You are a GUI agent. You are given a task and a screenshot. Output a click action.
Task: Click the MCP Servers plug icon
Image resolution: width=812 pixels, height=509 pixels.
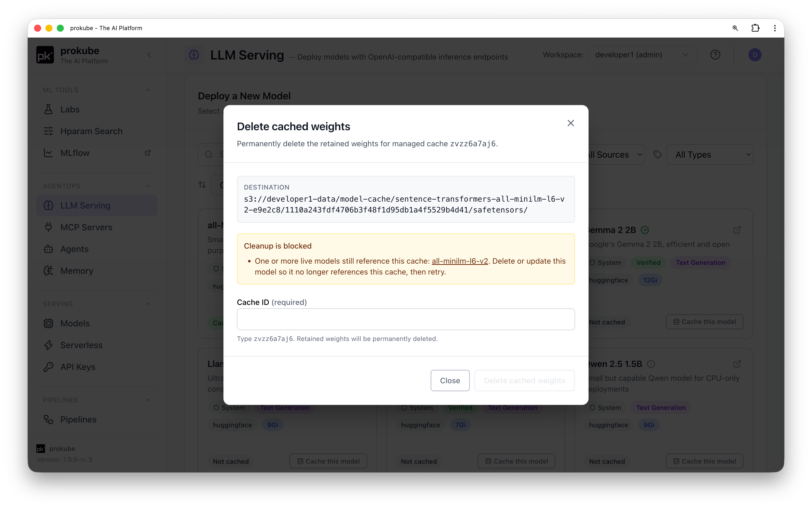(48, 227)
